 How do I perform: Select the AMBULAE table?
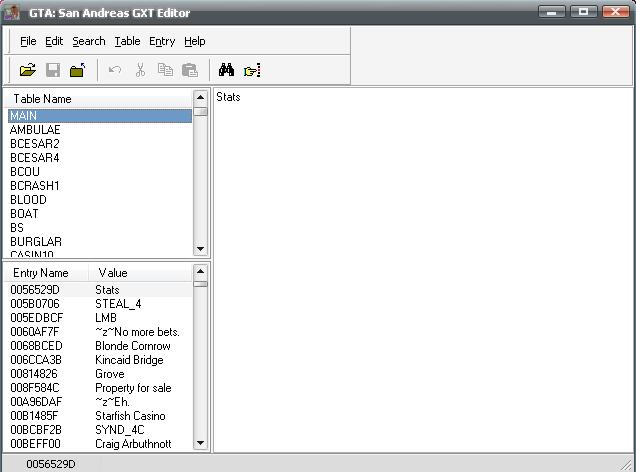click(x=100, y=130)
